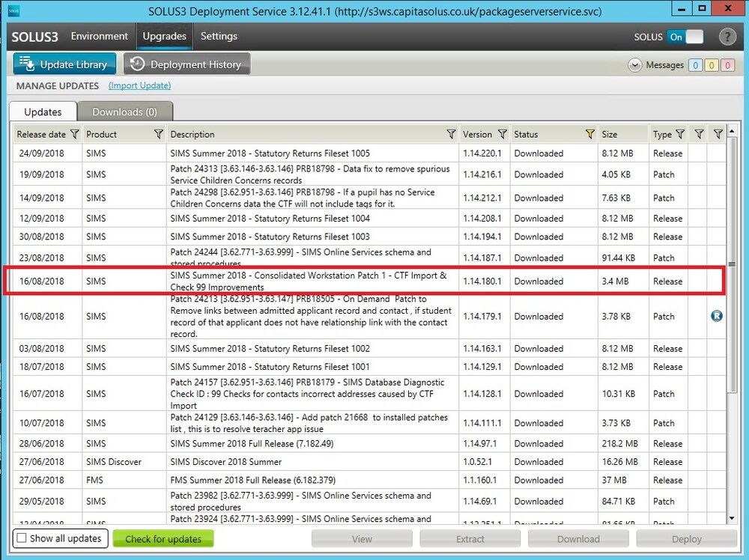Select FMS Summer 2018 Full Release row
Screen dimensions: 749x560
click(x=369, y=480)
